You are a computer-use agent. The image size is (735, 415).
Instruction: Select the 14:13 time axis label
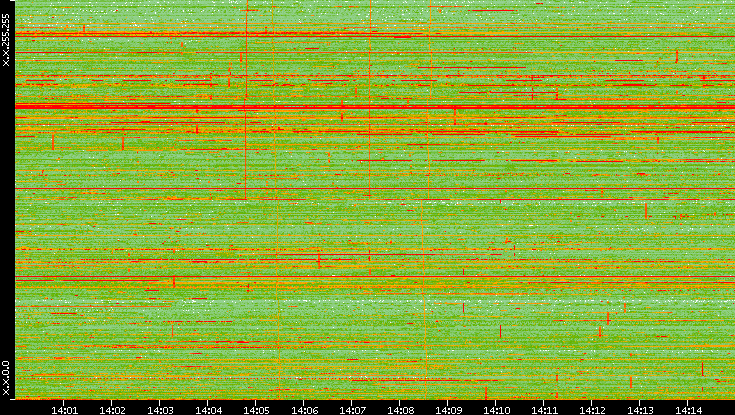pos(640,410)
